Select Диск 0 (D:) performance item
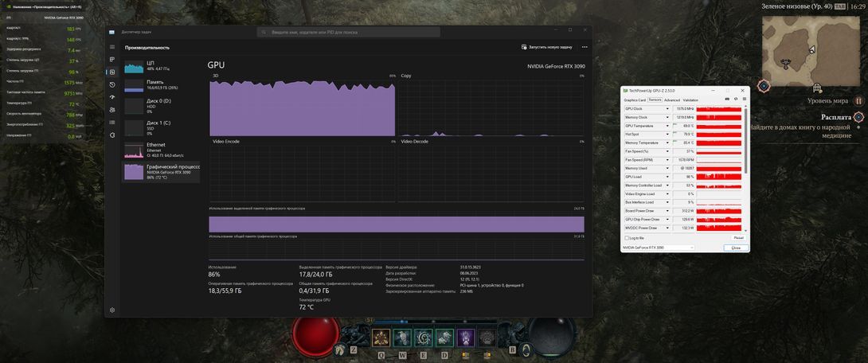Screen dimensions: 868x363 pyautogui.click(x=161, y=106)
